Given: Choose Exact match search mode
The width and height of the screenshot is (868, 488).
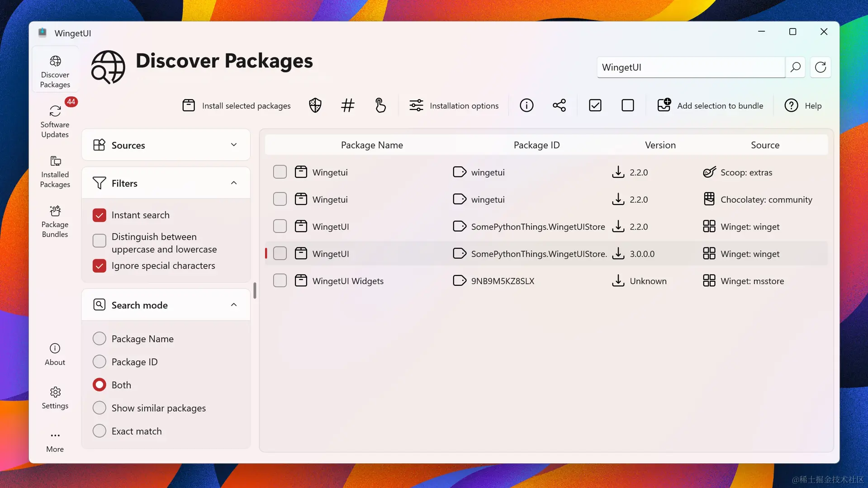Looking at the screenshot, I should click(x=100, y=431).
